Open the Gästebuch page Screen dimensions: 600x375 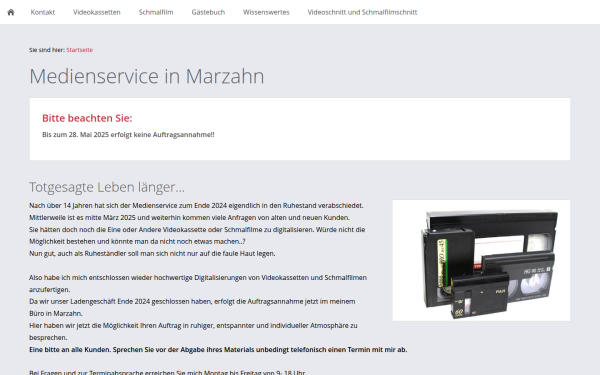[x=208, y=12]
